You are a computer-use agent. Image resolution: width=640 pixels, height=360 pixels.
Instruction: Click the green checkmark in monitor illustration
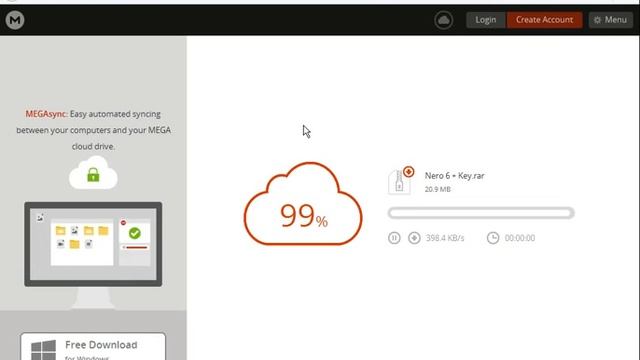click(135, 233)
